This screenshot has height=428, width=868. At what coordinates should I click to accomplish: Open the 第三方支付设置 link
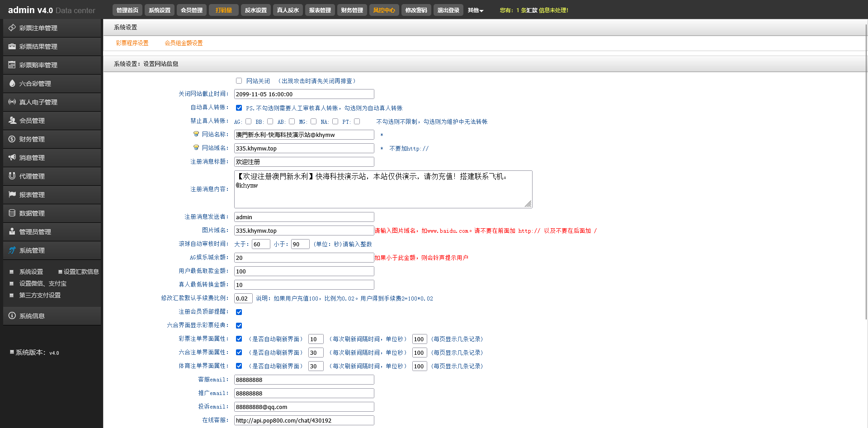click(40, 295)
